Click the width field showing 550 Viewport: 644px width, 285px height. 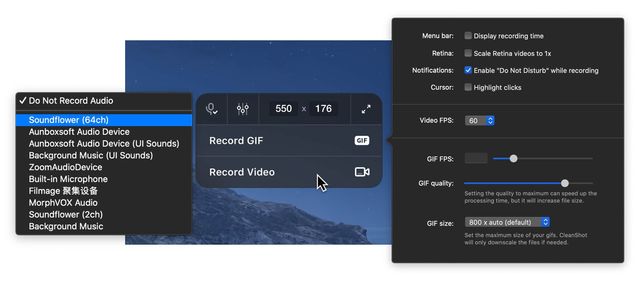click(x=283, y=109)
